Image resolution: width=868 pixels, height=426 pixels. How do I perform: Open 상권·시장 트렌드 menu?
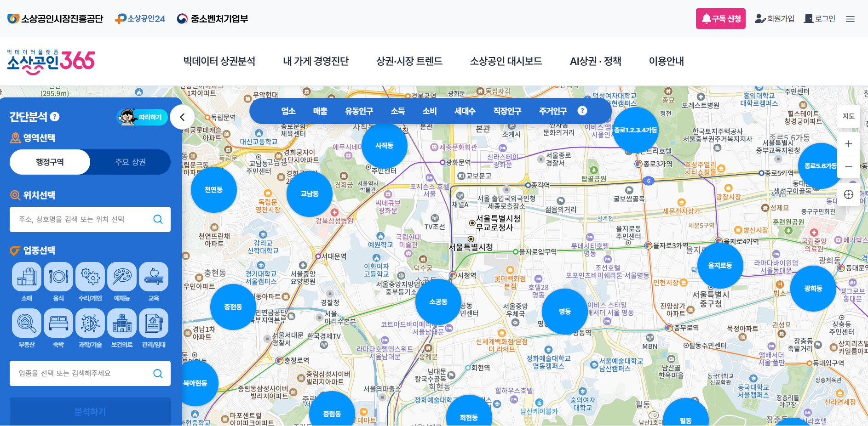click(x=409, y=61)
